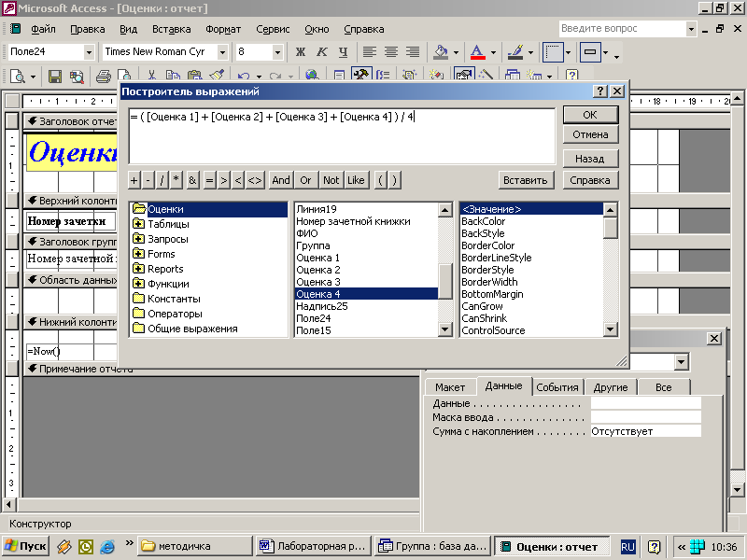Click the Format Painter brush icon
This screenshot has height=560, width=747.
click(x=216, y=76)
